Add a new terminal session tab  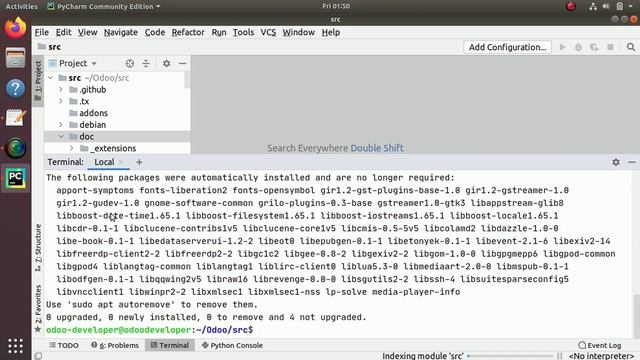pyautogui.click(x=139, y=162)
